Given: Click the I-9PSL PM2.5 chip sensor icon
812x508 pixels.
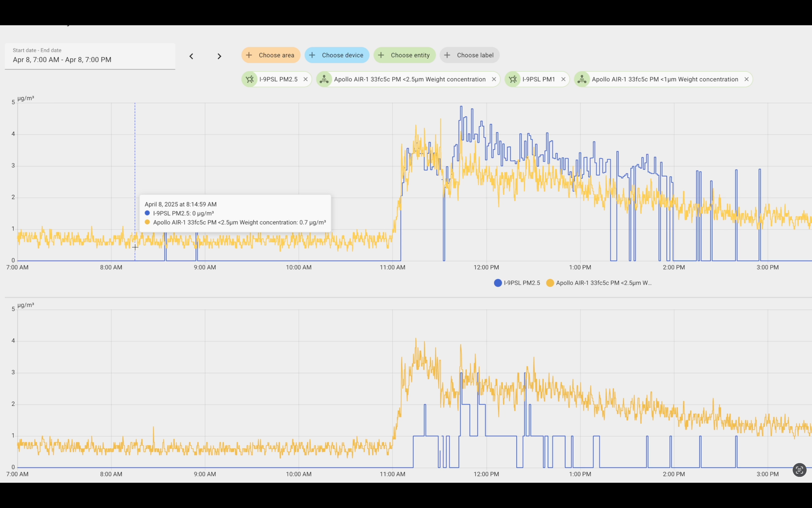Looking at the screenshot, I should (x=250, y=79).
